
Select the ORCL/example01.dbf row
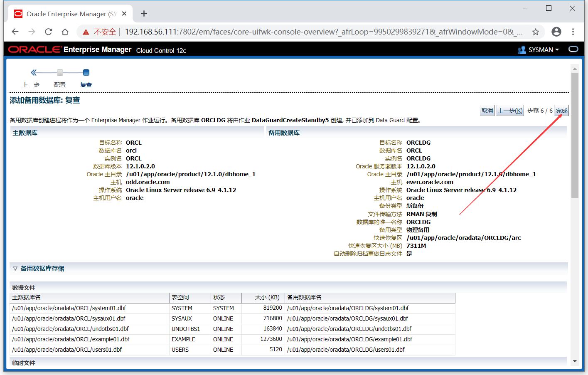coord(232,339)
